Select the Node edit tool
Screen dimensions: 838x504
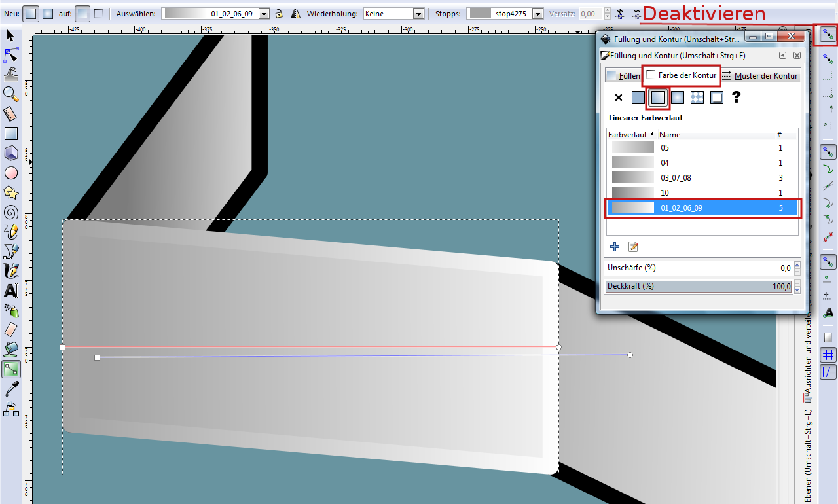(x=10, y=54)
